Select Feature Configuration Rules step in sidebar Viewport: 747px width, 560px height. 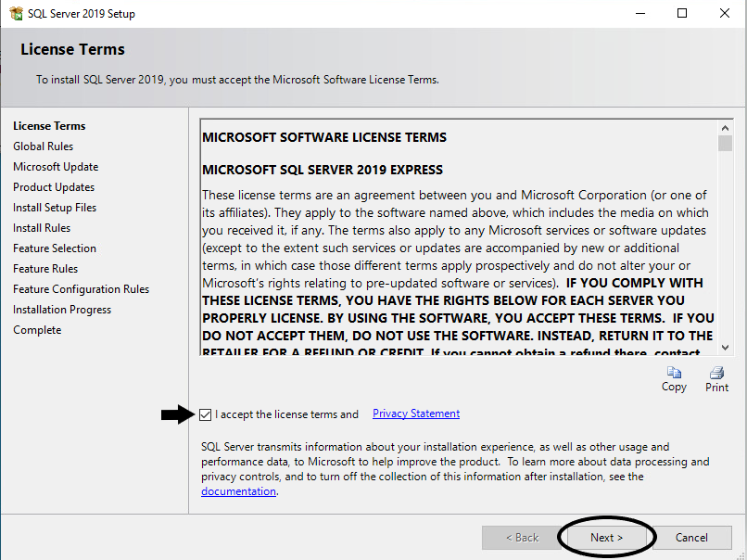click(81, 289)
